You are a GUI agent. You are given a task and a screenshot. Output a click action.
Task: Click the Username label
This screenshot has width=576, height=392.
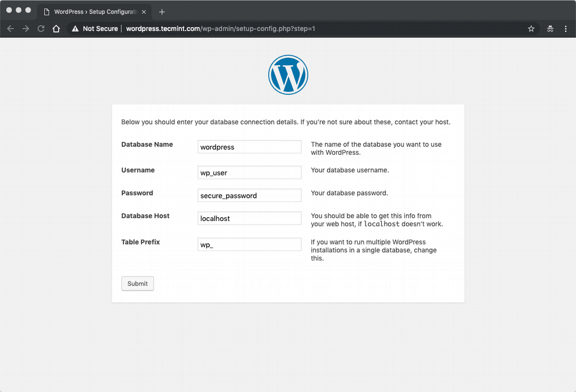[138, 170]
